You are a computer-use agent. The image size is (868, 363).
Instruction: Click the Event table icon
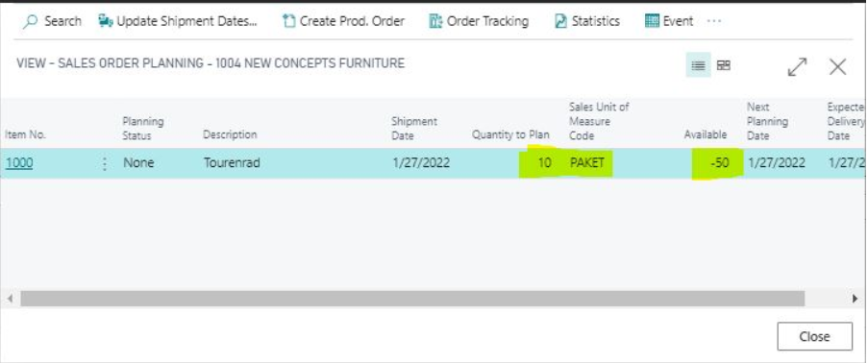pyautogui.click(x=652, y=21)
